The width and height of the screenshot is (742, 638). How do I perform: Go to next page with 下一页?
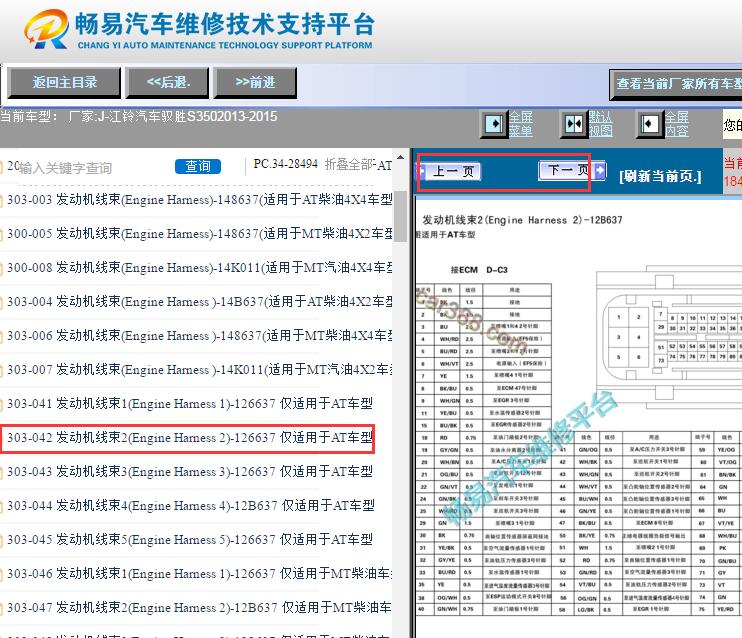[572, 170]
